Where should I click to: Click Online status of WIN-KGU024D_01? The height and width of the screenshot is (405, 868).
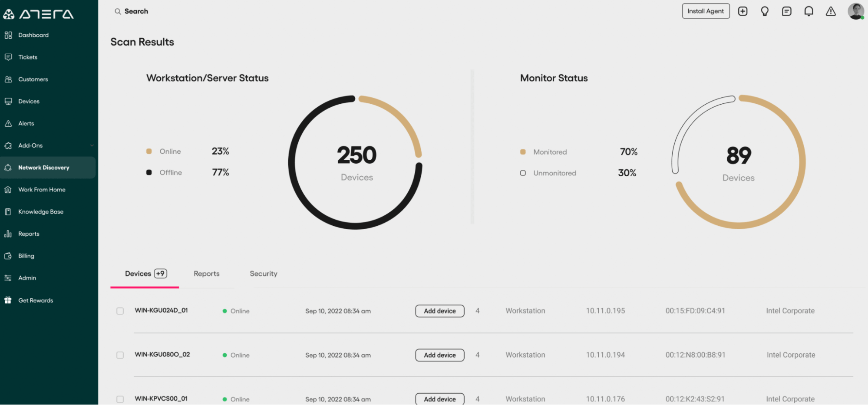[236, 311]
